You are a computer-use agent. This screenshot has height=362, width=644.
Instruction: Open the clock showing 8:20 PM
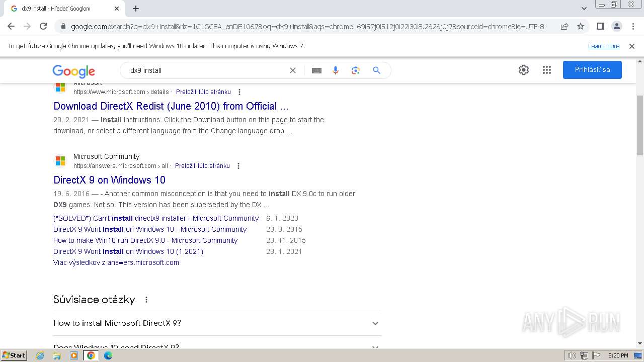click(x=618, y=355)
